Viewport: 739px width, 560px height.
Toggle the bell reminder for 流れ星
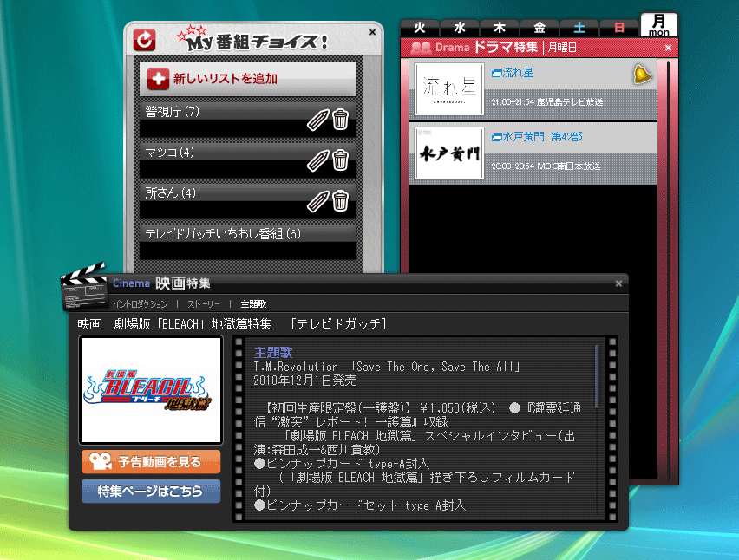(x=642, y=75)
